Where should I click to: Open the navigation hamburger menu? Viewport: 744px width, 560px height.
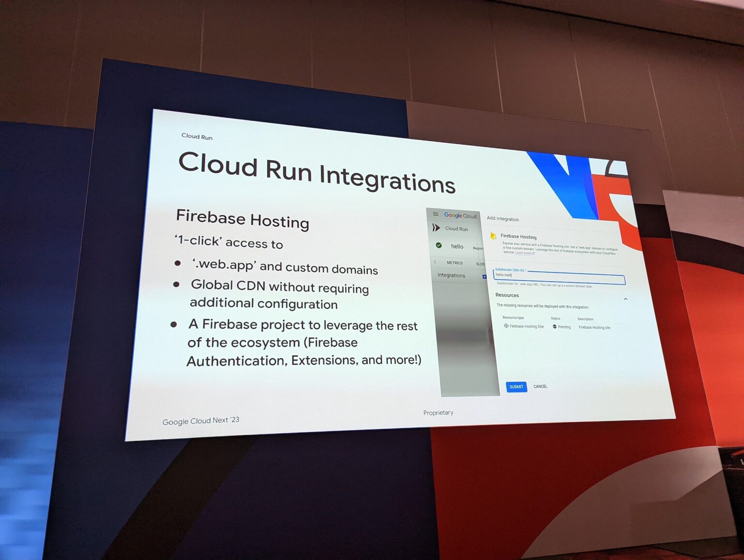435,214
